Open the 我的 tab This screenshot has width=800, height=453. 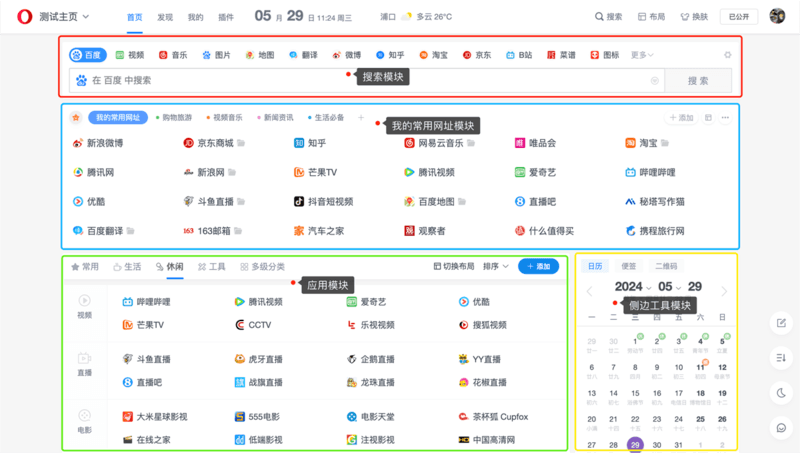tap(195, 17)
